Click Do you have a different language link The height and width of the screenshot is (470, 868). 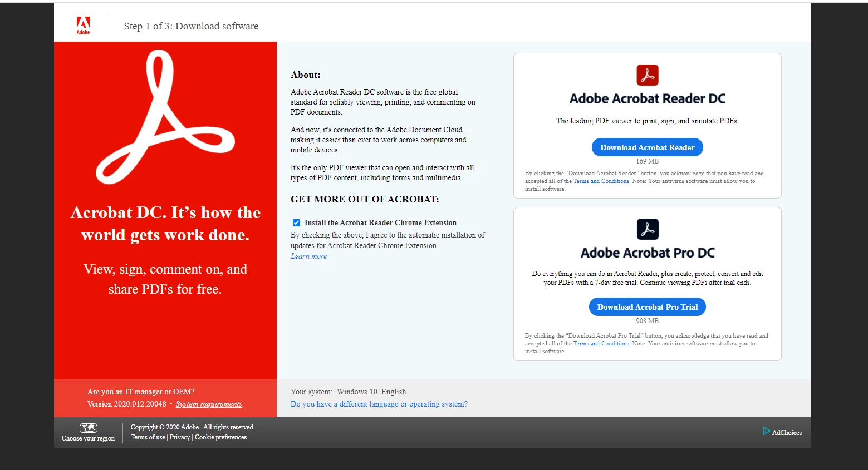pyautogui.click(x=379, y=404)
